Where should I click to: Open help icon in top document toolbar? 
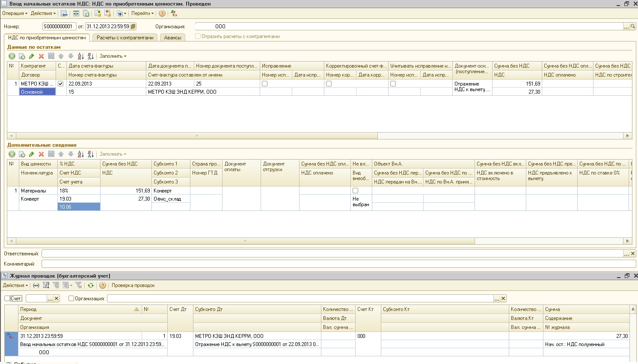[162, 13]
